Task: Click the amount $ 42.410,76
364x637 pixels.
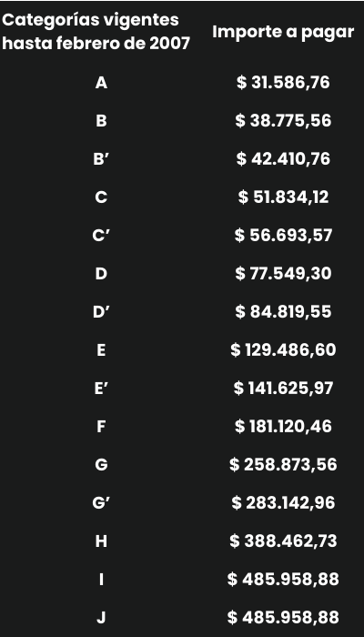Action: [x=283, y=159]
